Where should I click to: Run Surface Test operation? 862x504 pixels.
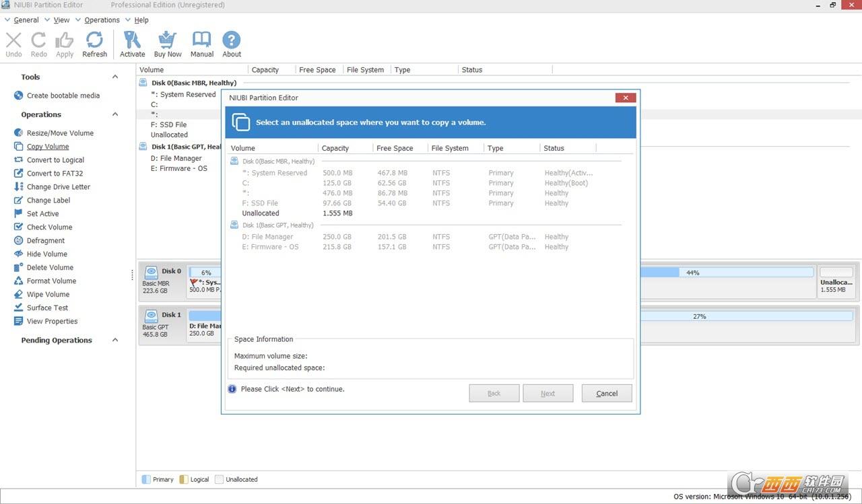tap(48, 308)
